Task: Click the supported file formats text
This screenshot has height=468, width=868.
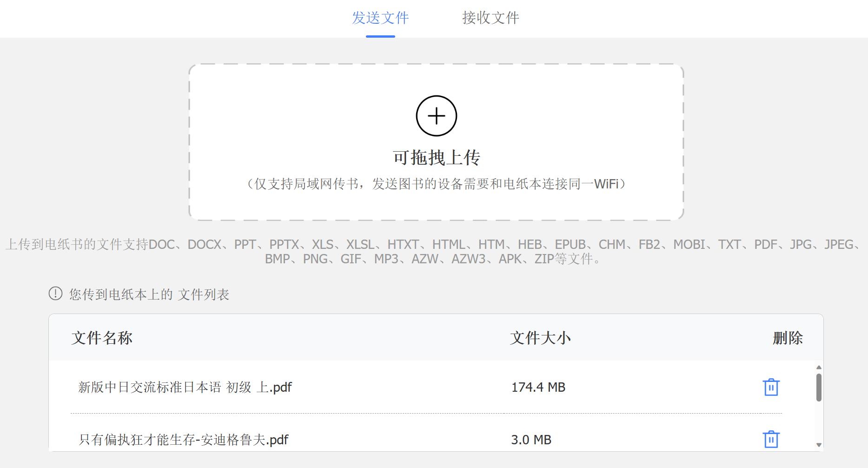Action: tap(434, 251)
